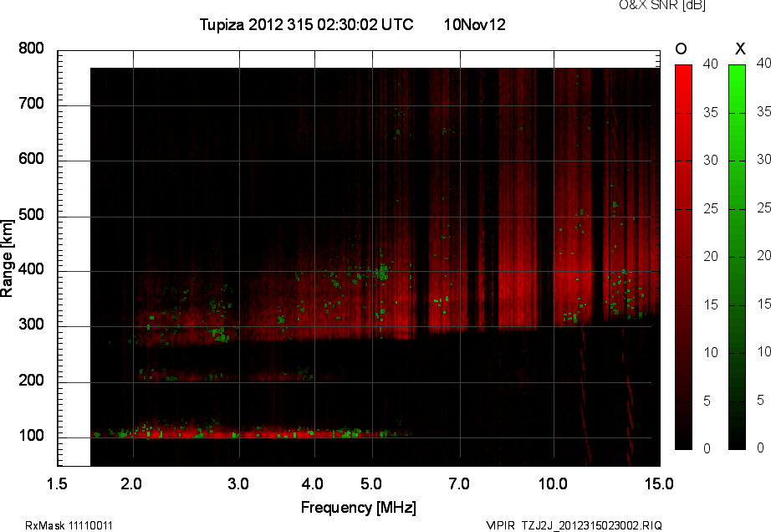The height and width of the screenshot is (532, 771).
Task: Click the 400 range tick label
Action: [31, 269]
